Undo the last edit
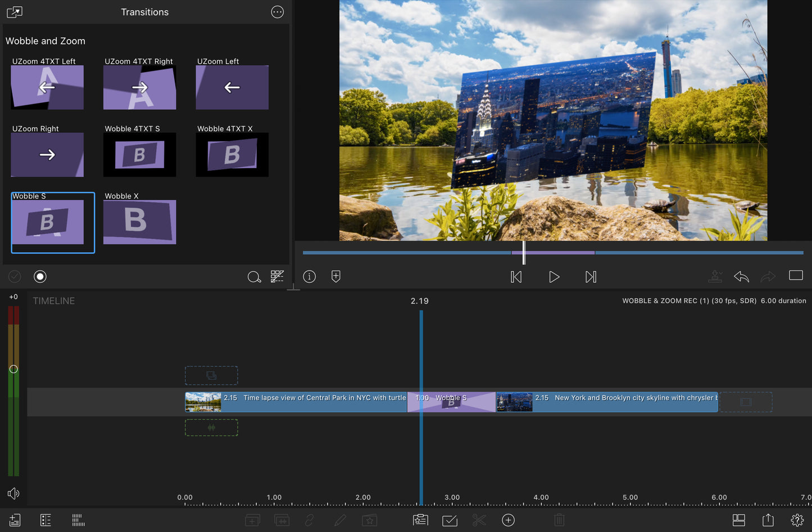Image resolution: width=812 pixels, height=532 pixels. [x=741, y=277]
